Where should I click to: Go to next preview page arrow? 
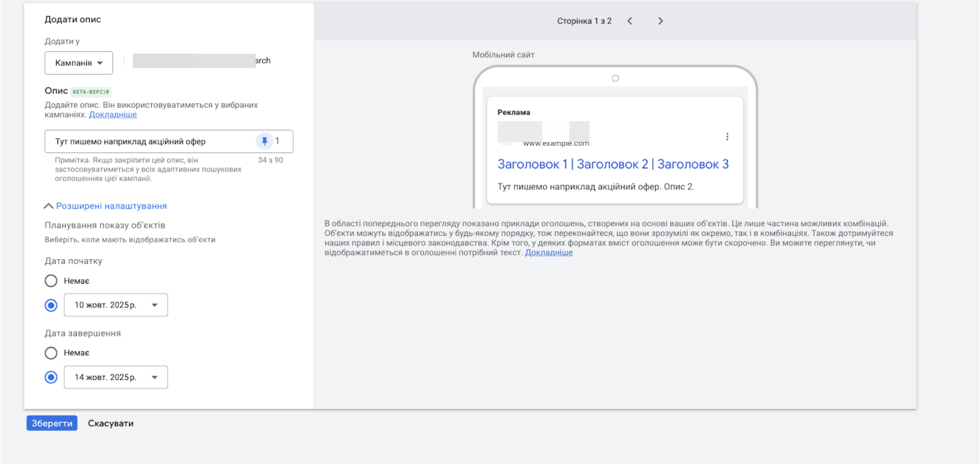660,21
